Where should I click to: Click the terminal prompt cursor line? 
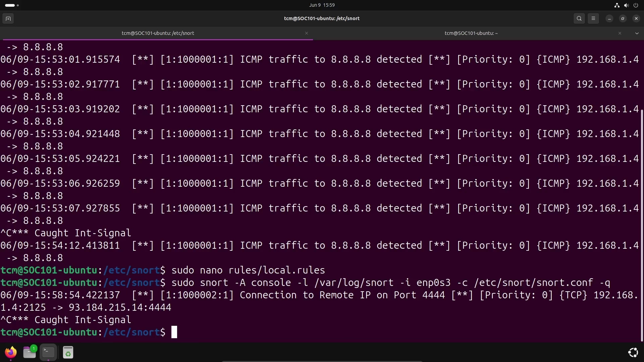(174, 332)
